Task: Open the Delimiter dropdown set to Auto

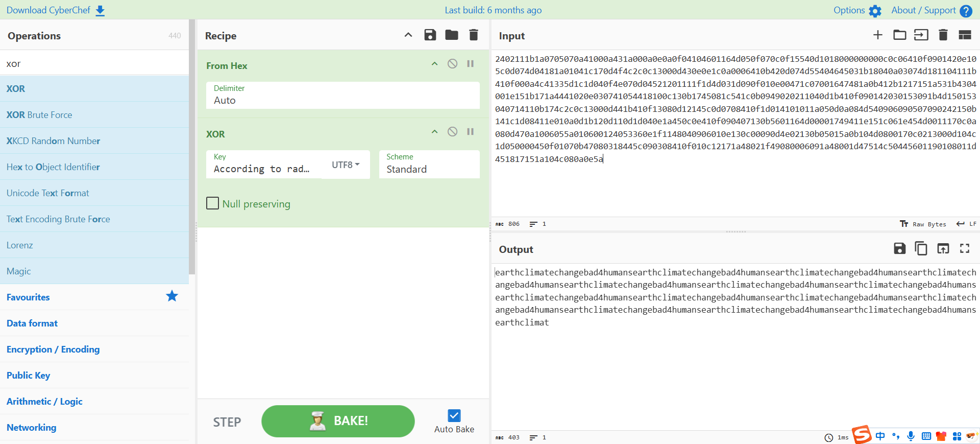Action: [343, 95]
